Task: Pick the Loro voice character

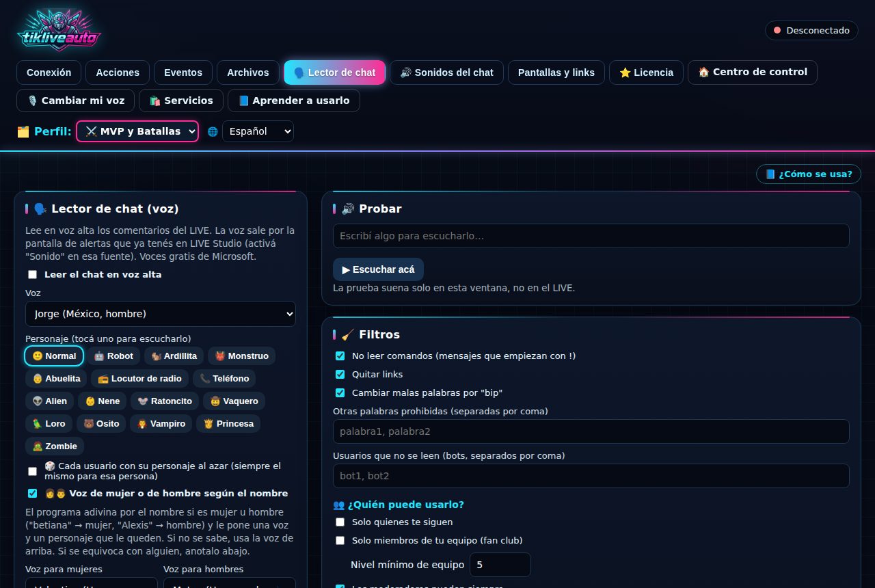Action: (x=49, y=423)
